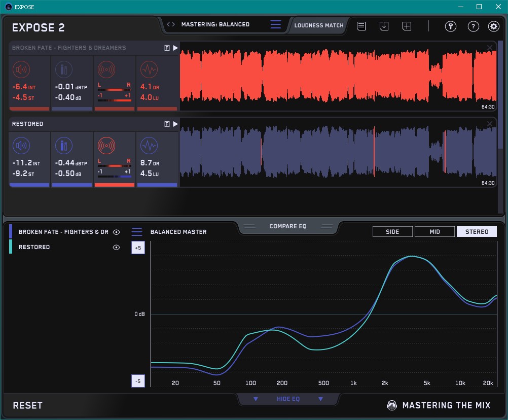
Task: Click the add track plus icon
Action: (x=407, y=26)
